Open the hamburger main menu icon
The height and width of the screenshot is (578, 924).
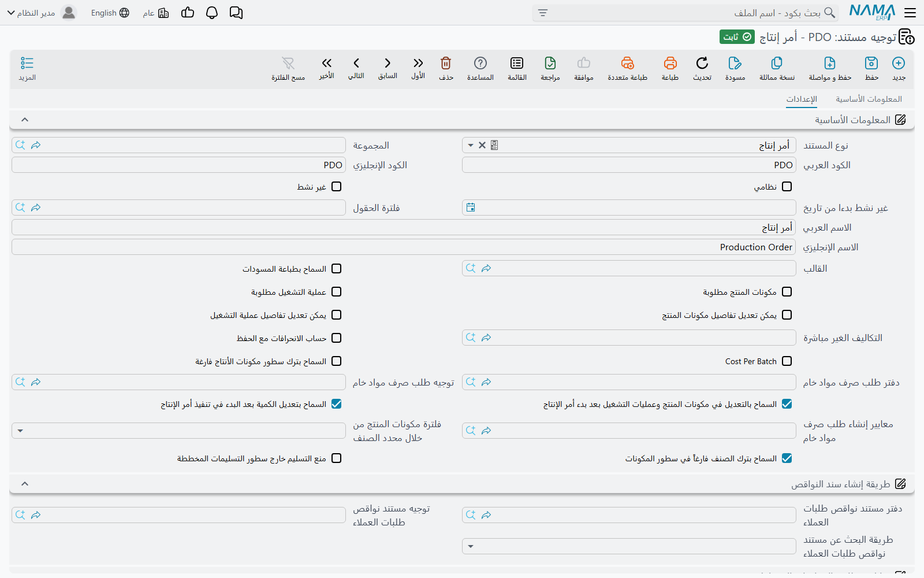point(910,13)
